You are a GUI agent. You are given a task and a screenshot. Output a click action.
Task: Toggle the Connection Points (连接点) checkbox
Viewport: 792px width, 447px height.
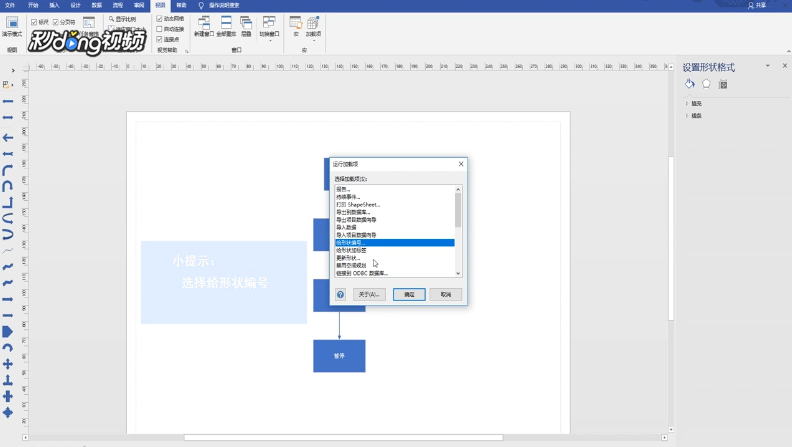[x=159, y=39]
